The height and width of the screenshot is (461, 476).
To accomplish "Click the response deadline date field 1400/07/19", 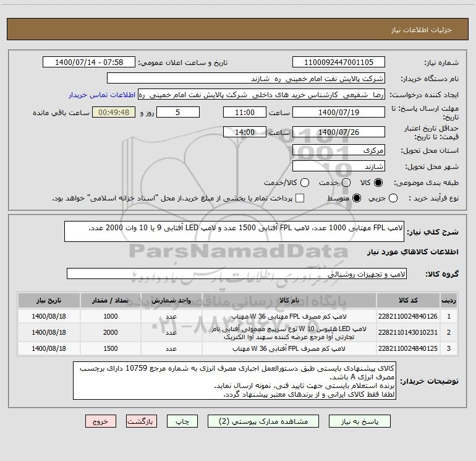I will (x=338, y=113).
